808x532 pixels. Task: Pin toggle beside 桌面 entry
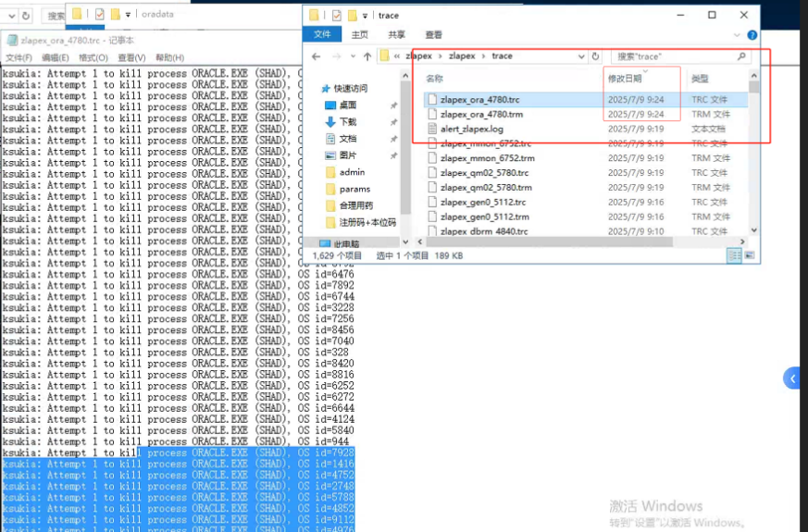pyautogui.click(x=393, y=105)
